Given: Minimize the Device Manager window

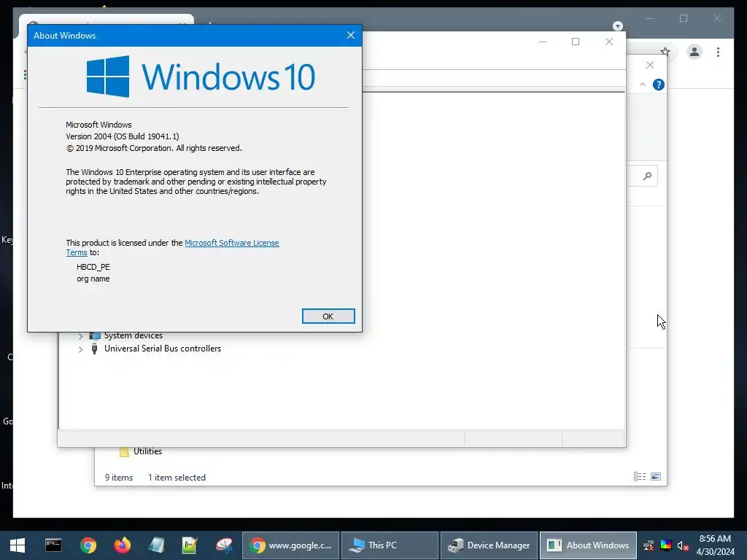Looking at the screenshot, I should (x=543, y=42).
